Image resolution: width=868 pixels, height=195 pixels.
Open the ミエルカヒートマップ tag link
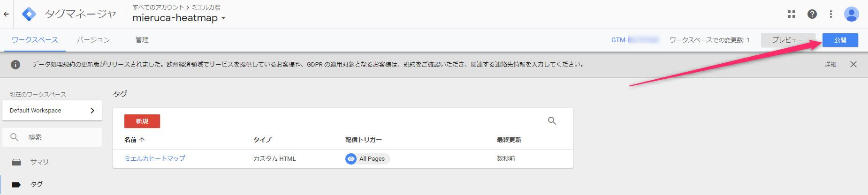click(155, 159)
